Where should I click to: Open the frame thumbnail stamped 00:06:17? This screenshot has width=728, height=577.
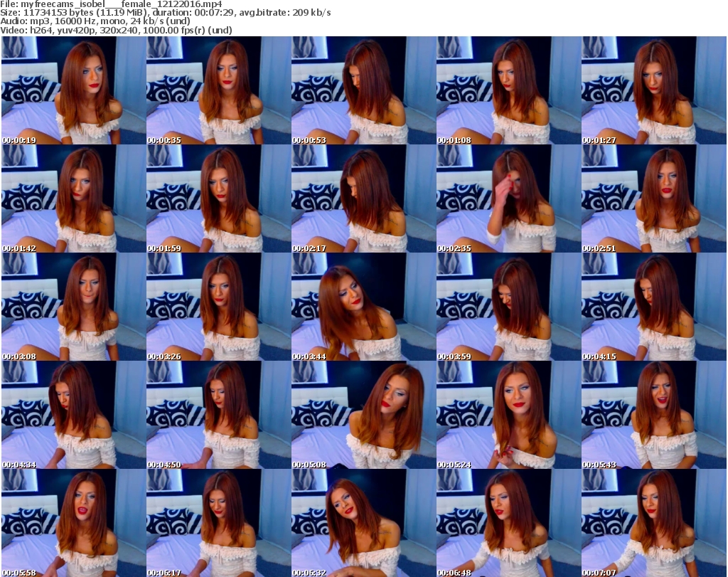point(219,523)
